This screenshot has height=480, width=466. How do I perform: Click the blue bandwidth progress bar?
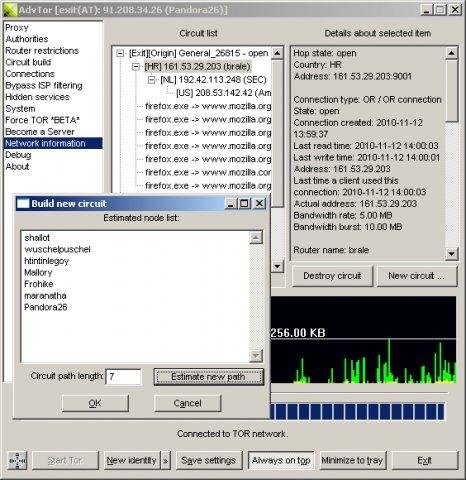tap(357, 412)
